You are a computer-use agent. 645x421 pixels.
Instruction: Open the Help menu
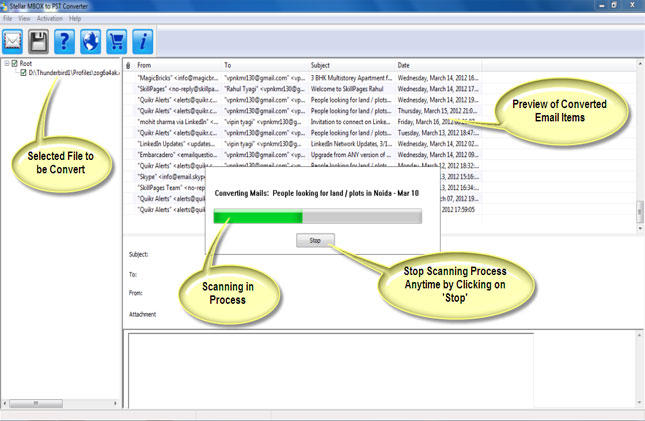click(x=75, y=19)
